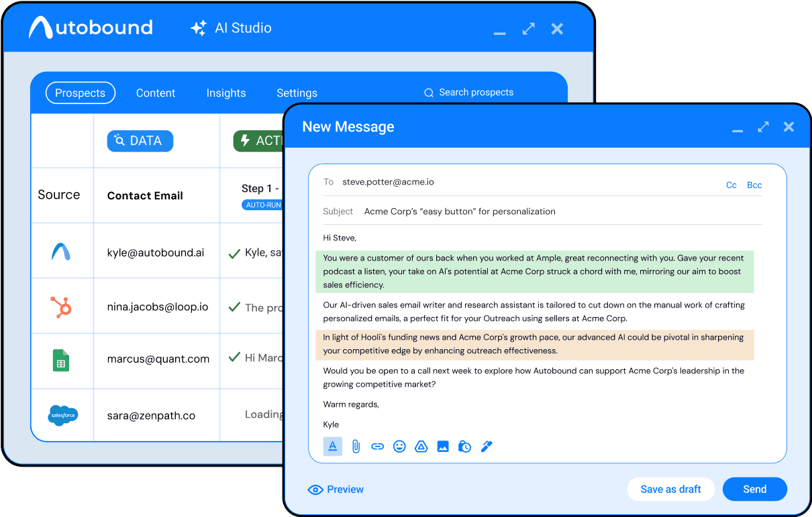Open the AI writing pen tool
The width and height of the screenshot is (812, 517).
[x=486, y=446]
